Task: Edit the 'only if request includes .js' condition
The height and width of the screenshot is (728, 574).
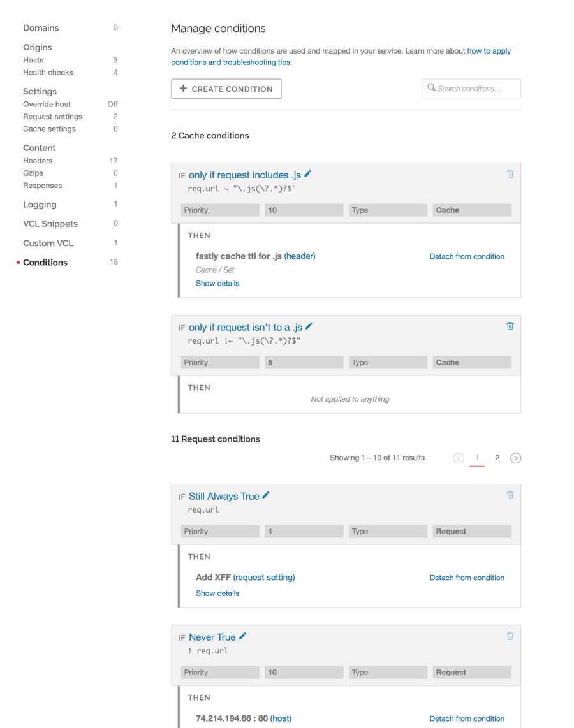Action: coord(307,174)
